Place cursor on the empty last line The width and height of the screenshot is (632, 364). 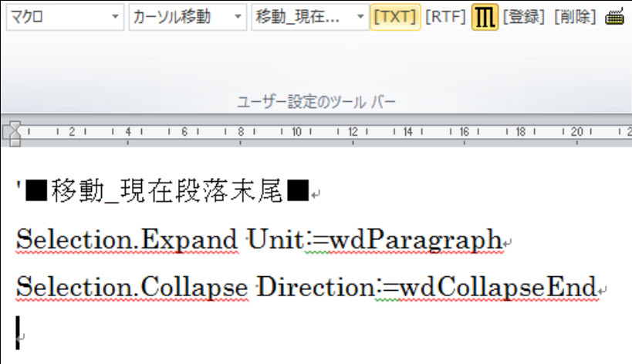(19, 333)
